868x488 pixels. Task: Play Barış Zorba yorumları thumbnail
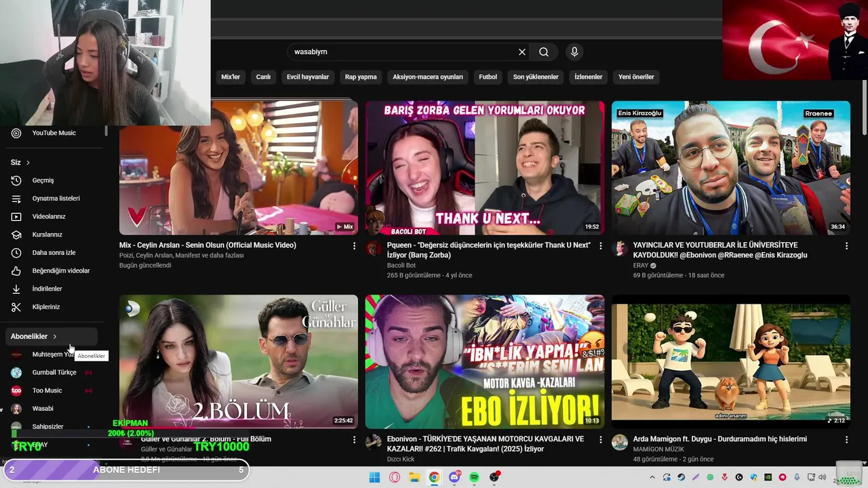pos(485,168)
